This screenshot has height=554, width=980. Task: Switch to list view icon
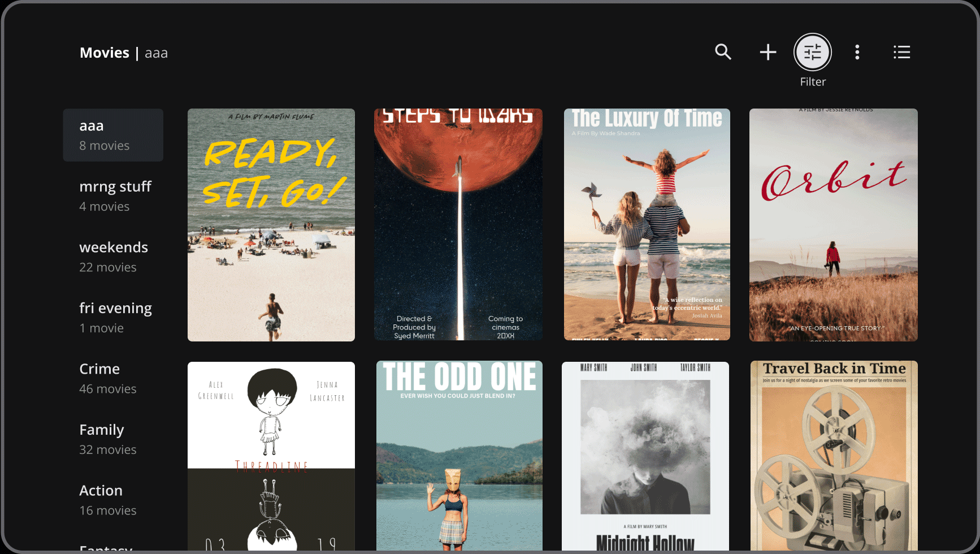tap(902, 52)
